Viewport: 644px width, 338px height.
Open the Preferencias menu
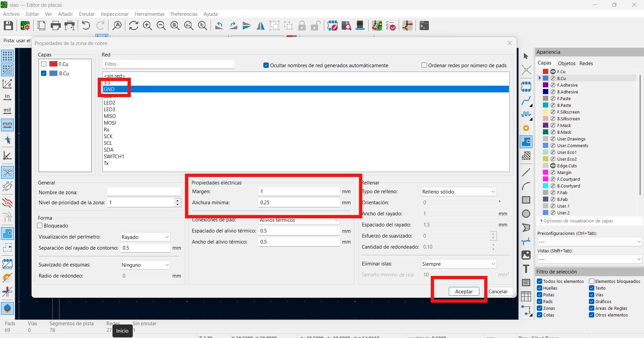(x=184, y=14)
